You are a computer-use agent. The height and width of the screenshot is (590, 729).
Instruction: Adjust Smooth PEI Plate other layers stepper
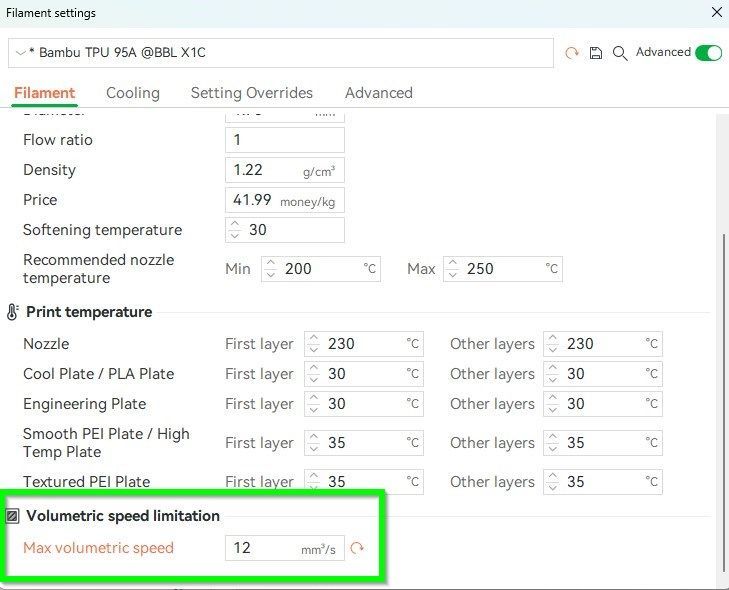coord(553,443)
